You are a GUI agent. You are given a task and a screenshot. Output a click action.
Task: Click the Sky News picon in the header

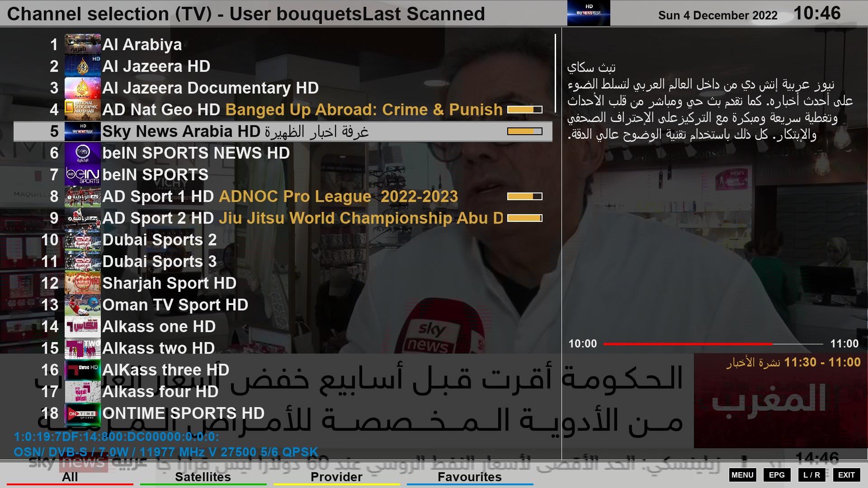coord(589,13)
